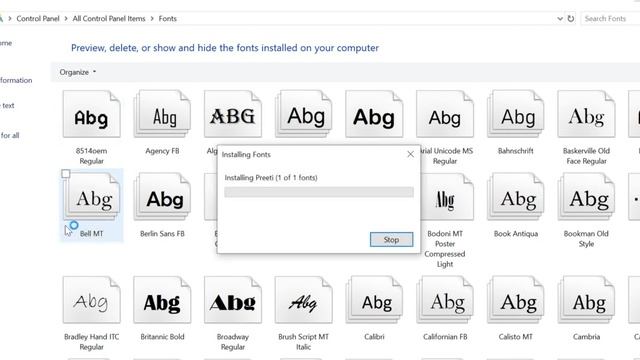Select the Cambria font icon
Image resolution: width=640 pixels, height=360 pixels.
pyautogui.click(x=586, y=300)
